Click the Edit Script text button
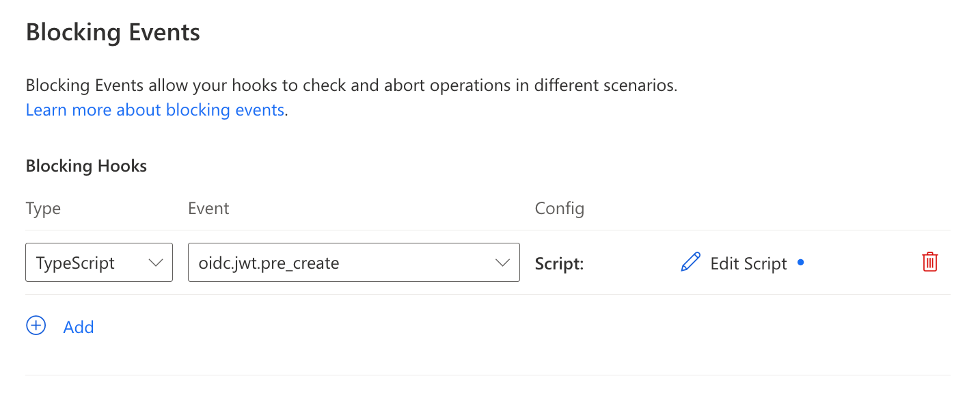The image size is (980, 398). click(748, 263)
